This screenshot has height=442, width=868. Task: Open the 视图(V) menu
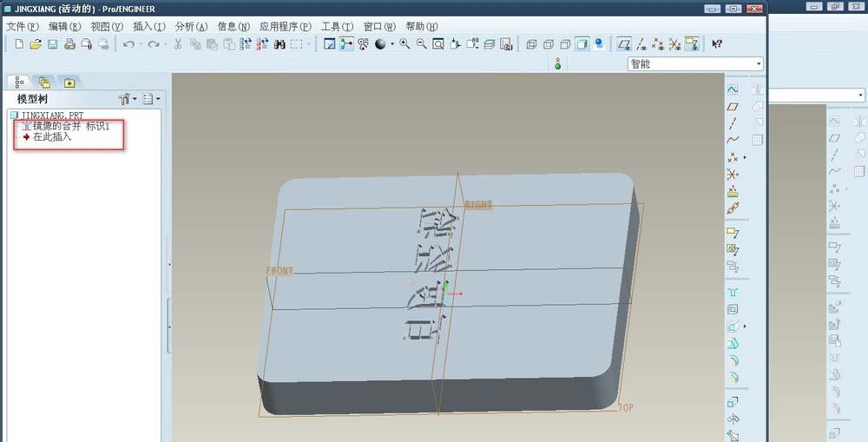point(107,27)
